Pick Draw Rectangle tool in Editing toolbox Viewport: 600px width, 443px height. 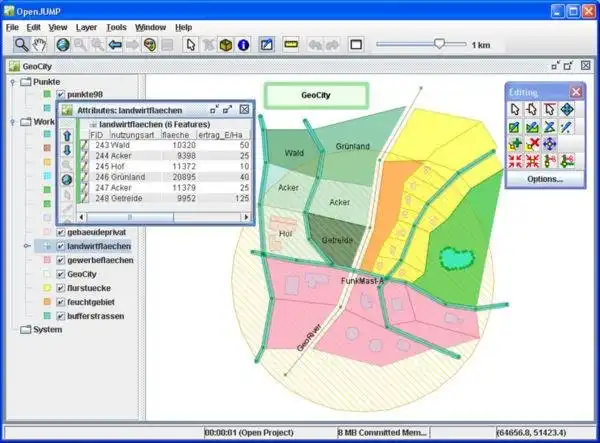515,127
